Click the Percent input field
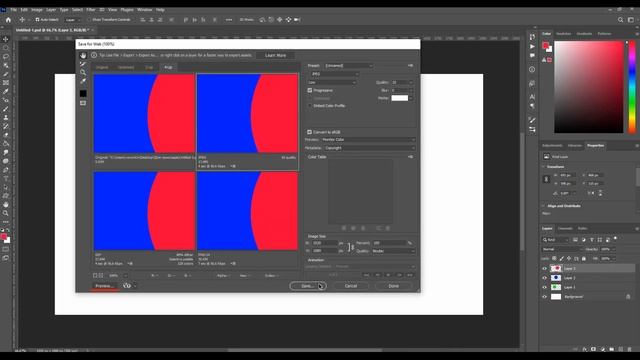 (x=389, y=243)
